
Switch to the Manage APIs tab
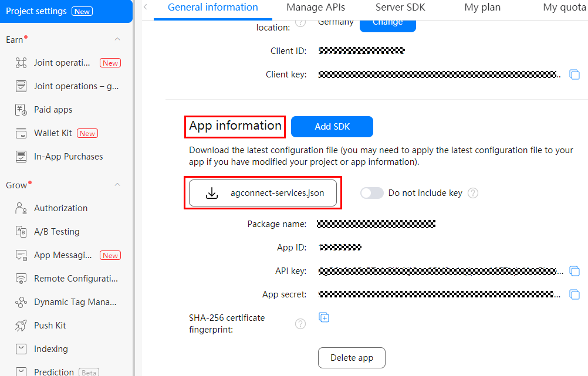tap(316, 8)
